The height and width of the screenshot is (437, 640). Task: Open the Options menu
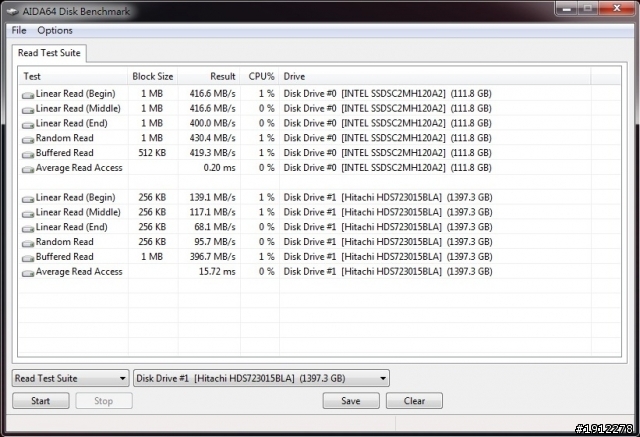[x=55, y=30]
